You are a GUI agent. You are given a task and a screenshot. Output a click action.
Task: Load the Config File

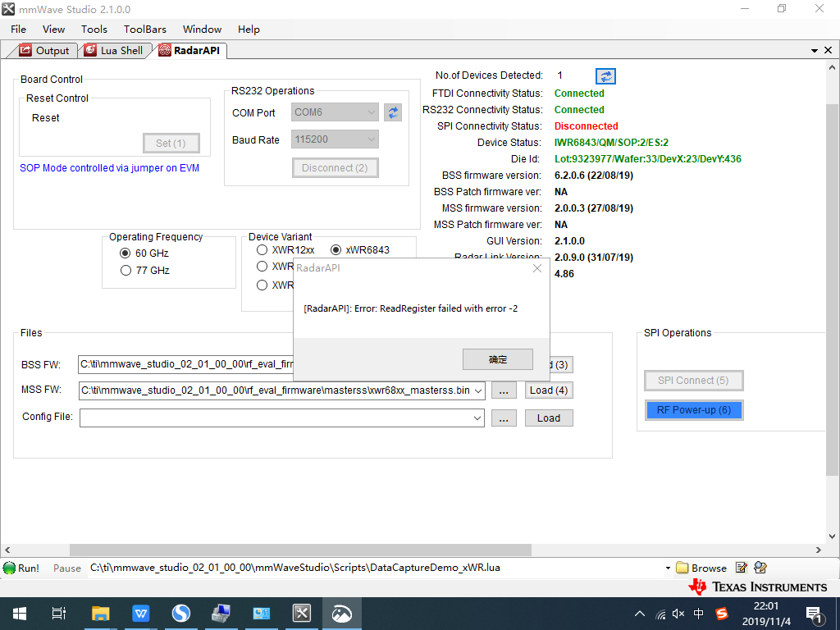pos(549,418)
